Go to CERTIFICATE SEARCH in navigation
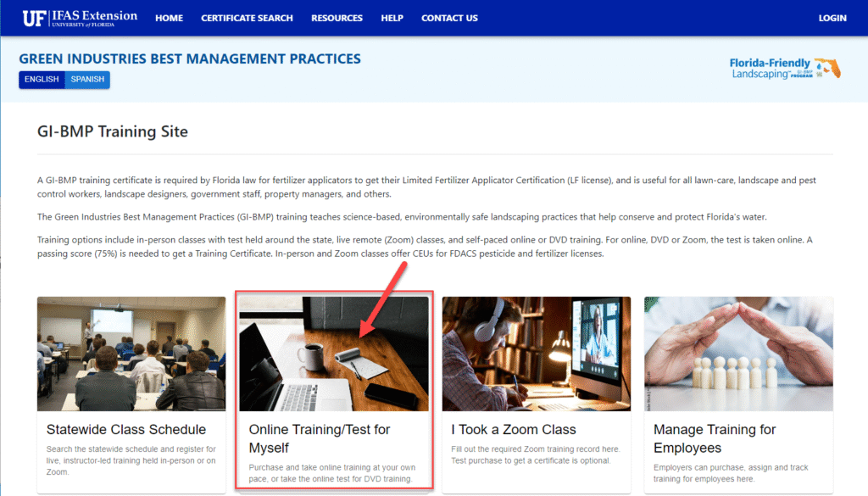Screen dimensions: 868x496 pos(247,18)
